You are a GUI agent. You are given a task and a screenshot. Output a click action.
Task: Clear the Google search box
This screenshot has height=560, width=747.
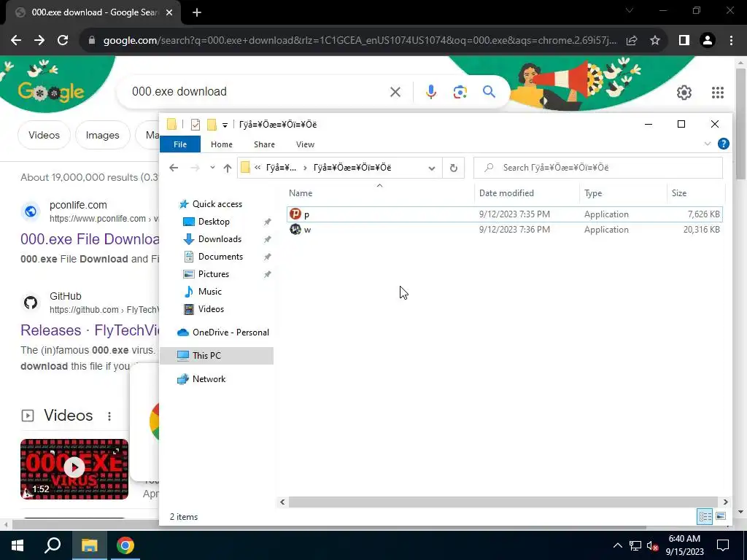point(395,92)
